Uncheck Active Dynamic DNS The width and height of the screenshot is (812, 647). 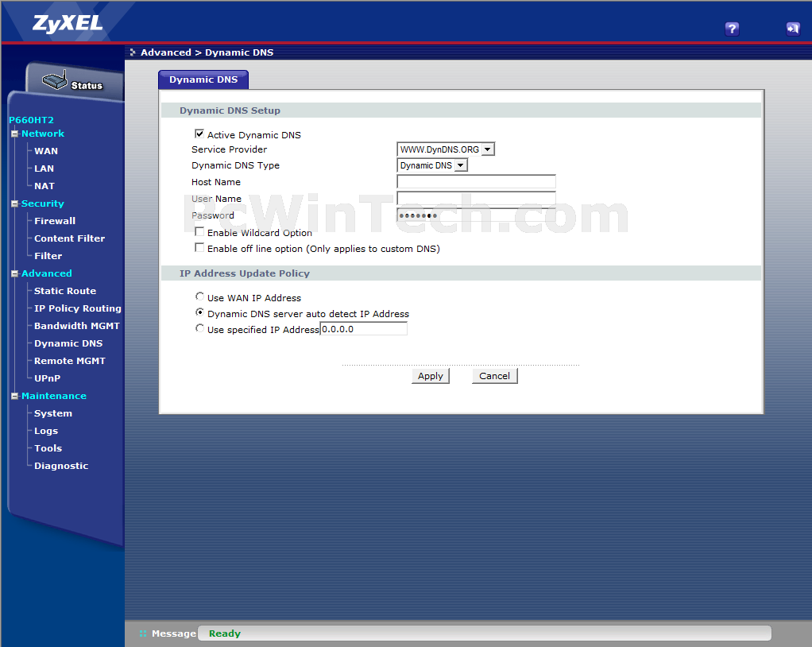199,134
